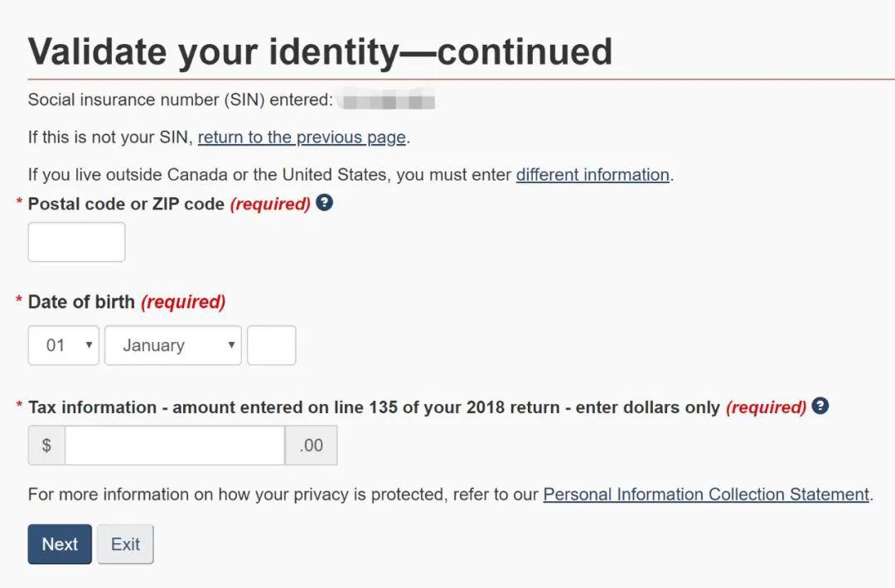Click the .00 suffix box
Image resolution: width=895 pixels, height=588 pixels.
(311, 446)
